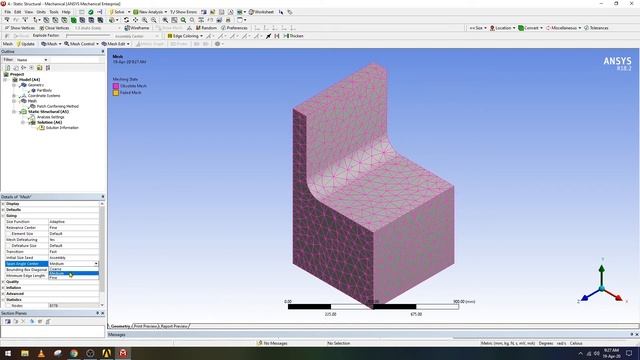Open the Outline Filter Name dropdown
The image size is (640, 360).
click(32, 60)
